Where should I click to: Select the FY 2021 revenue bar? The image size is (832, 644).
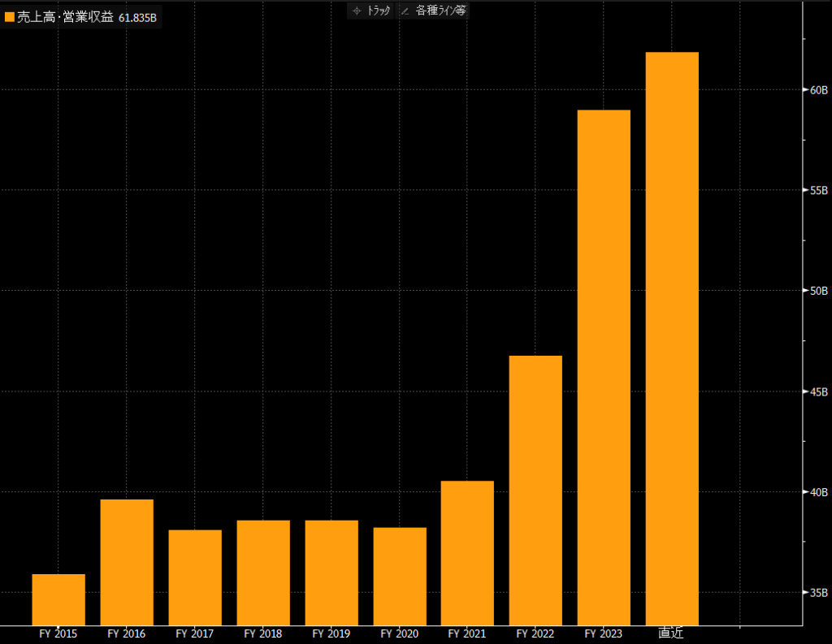click(x=467, y=552)
